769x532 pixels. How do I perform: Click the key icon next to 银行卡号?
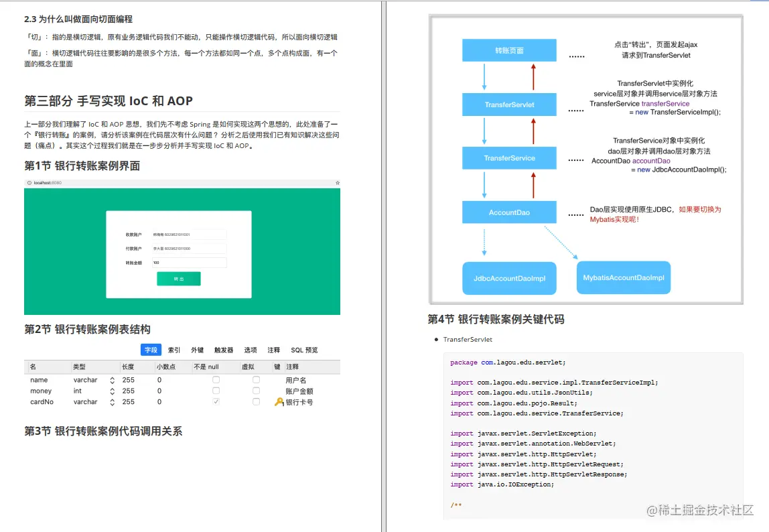coord(279,402)
